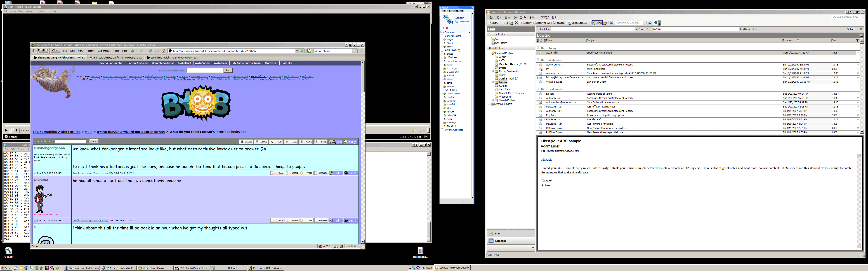
Task: Click Private Messages link in forum
Action: point(184,79)
